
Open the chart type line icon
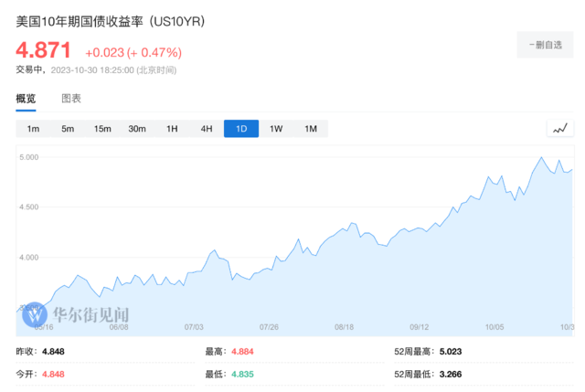point(560,129)
